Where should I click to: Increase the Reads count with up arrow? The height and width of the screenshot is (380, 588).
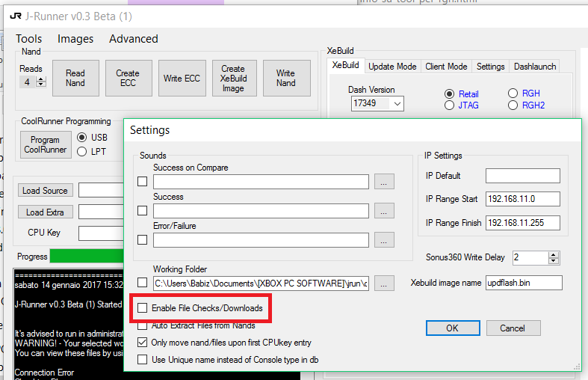coord(41,79)
